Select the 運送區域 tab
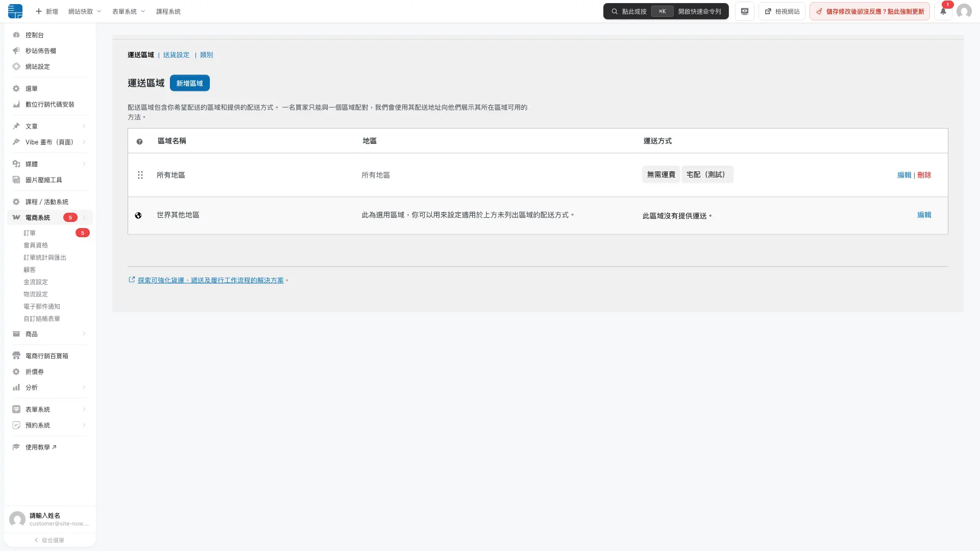Viewport: 980px width, 551px height. pyautogui.click(x=141, y=55)
